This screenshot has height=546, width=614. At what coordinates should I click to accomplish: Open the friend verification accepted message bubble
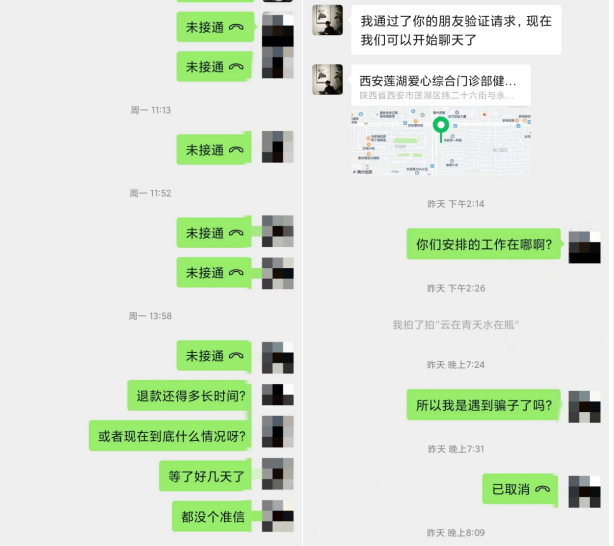[456, 30]
